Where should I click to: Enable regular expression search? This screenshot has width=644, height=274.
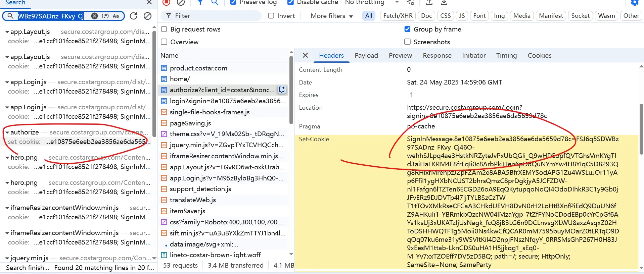(x=105, y=16)
